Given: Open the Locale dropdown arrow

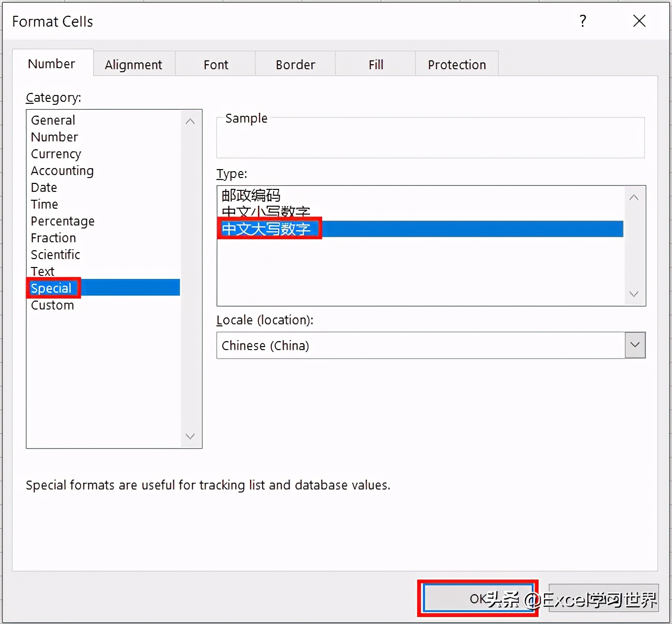Looking at the screenshot, I should coord(635,345).
